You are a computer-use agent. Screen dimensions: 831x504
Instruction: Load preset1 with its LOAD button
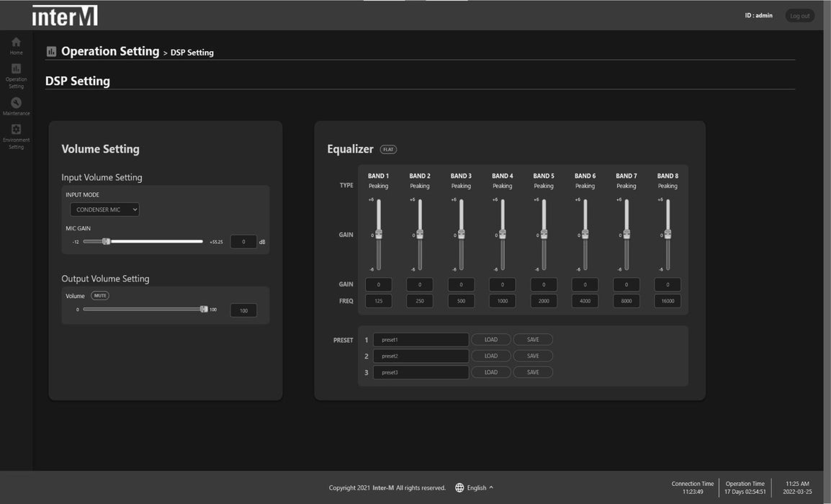pos(490,340)
